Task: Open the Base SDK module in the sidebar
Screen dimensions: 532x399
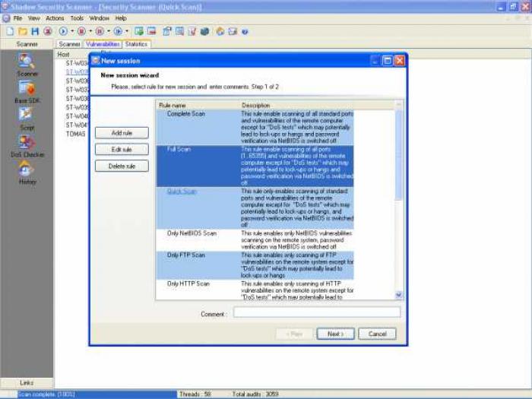Action: pyautogui.click(x=27, y=92)
